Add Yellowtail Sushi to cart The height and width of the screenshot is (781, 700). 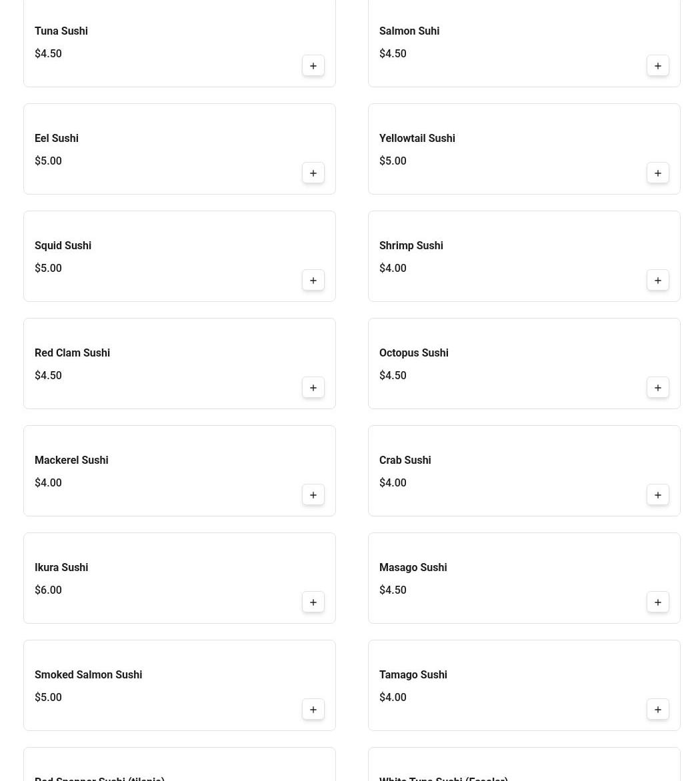(x=658, y=173)
